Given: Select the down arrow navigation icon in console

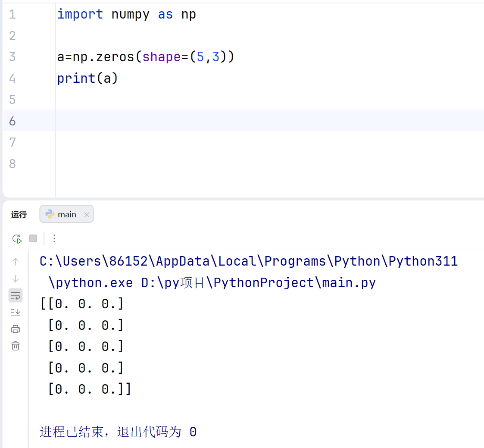Looking at the screenshot, I should pyautogui.click(x=16, y=278).
